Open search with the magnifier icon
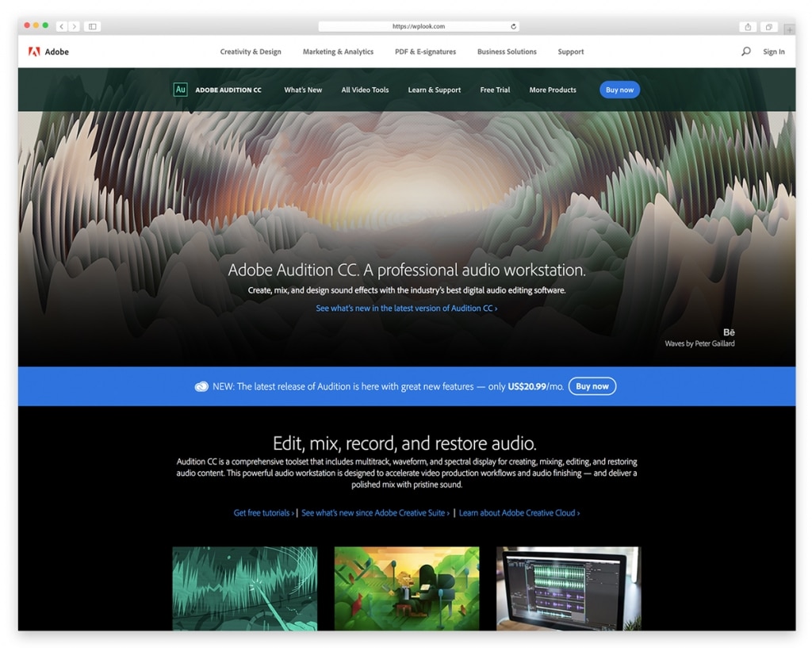 pos(745,52)
